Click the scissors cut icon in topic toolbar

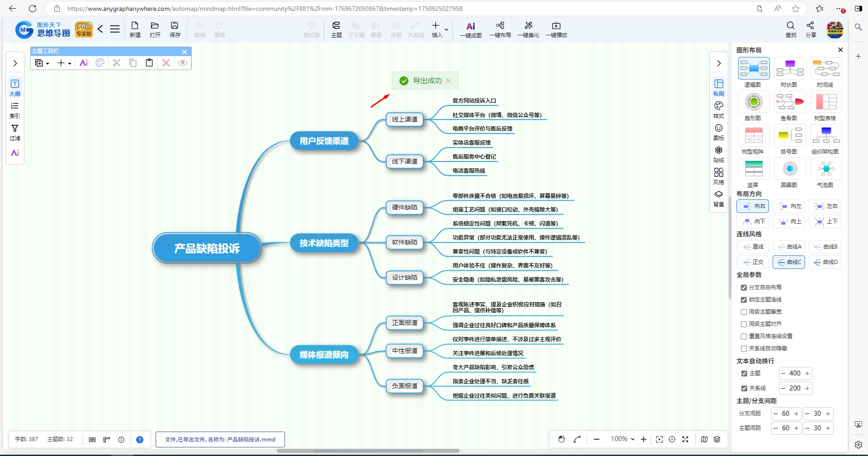click(117, 63)
